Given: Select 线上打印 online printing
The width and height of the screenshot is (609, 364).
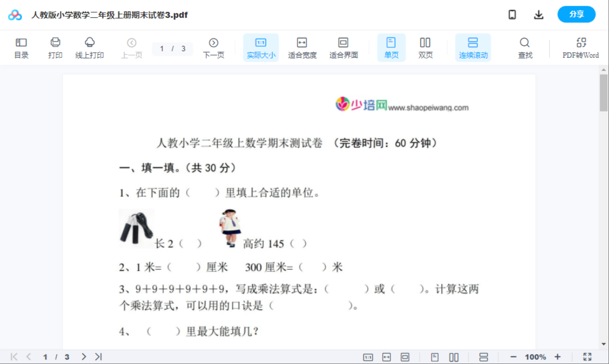Looking at the screenshot, I should (89, 47).
